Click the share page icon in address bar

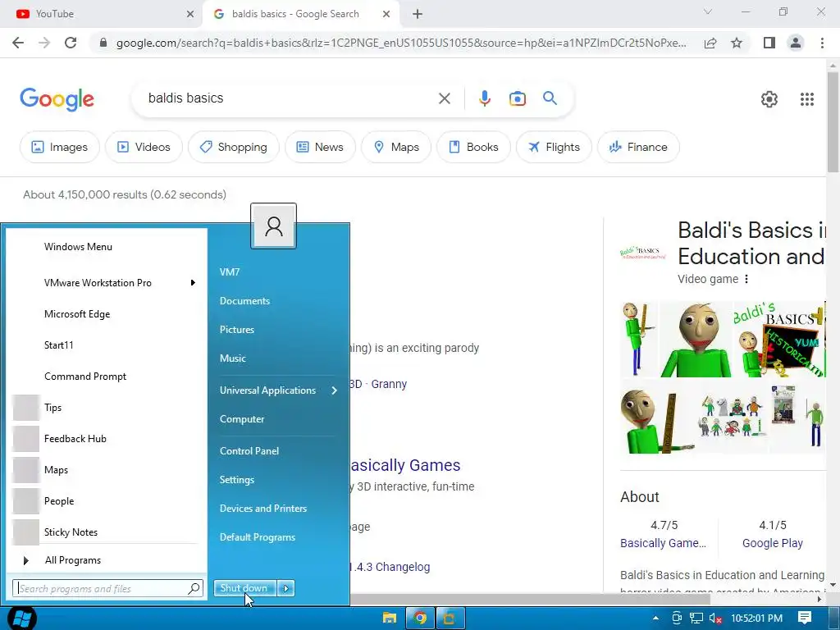pos(710,43)
